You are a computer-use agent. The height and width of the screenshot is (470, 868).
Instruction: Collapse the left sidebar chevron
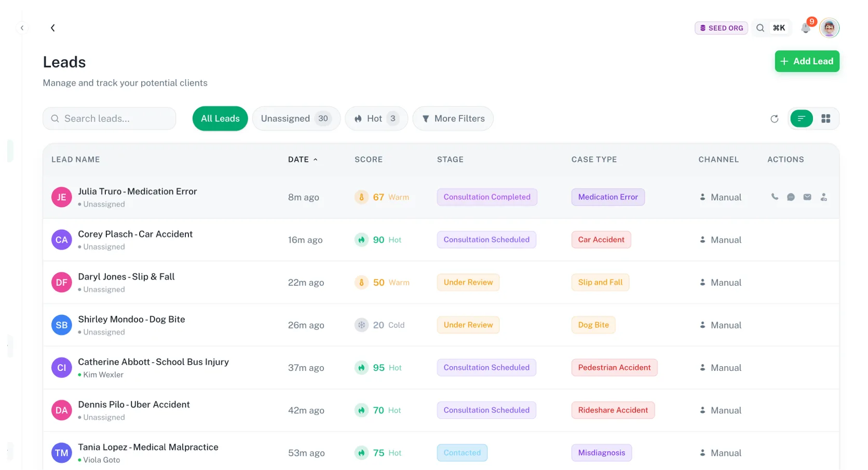click(22, 28)
